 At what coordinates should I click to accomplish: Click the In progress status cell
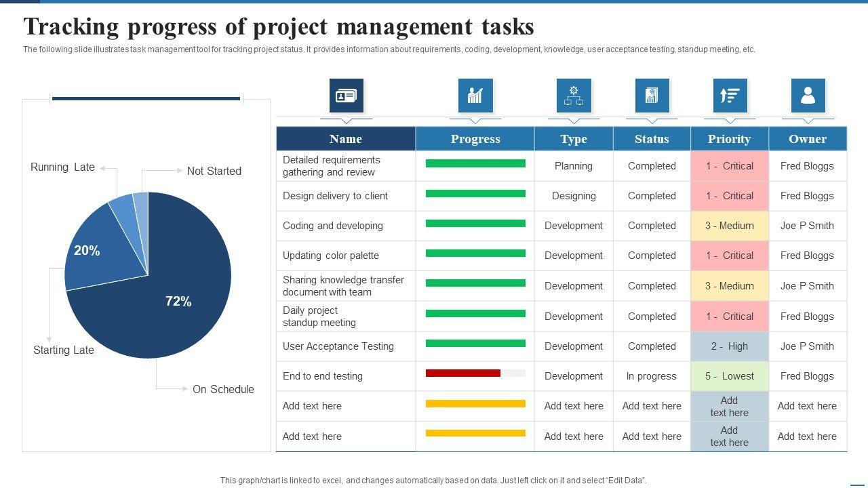point(651,376)
